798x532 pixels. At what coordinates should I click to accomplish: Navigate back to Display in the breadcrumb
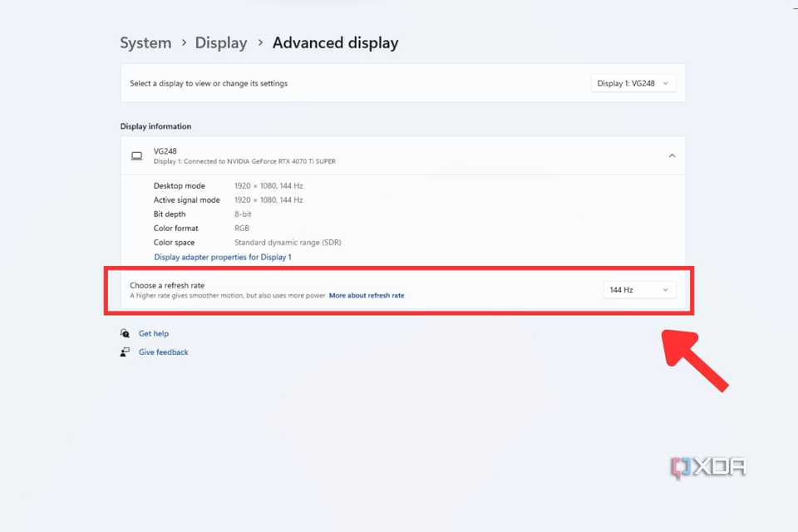tap(221, 42)
